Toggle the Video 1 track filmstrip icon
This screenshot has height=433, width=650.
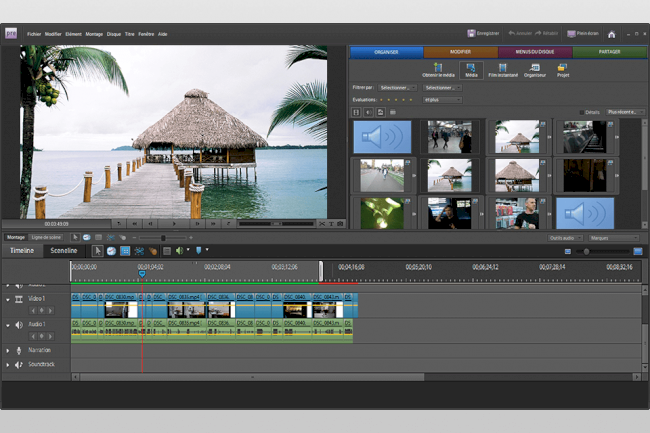[x=19, y=299]
